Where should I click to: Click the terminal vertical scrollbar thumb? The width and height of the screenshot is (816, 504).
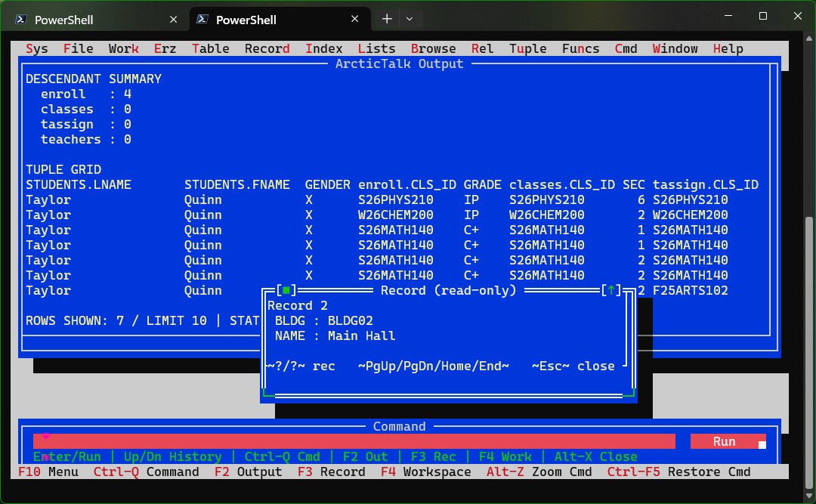point(808,351)
